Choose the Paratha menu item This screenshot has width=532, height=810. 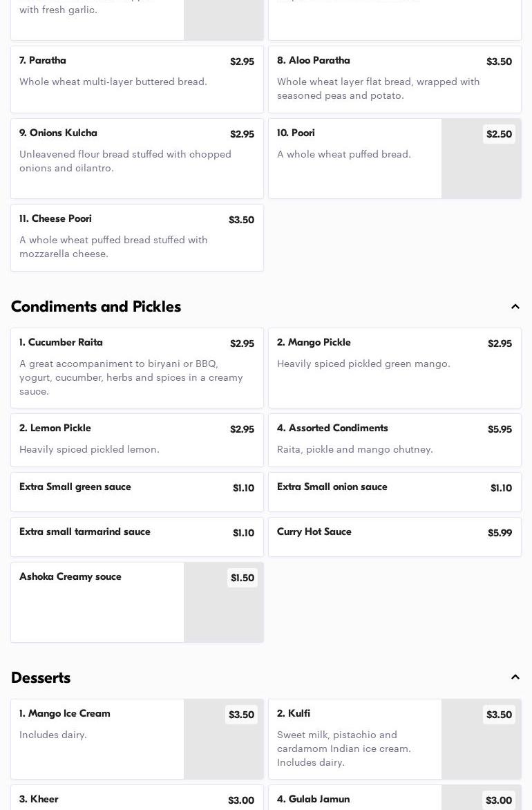point(137,79)
